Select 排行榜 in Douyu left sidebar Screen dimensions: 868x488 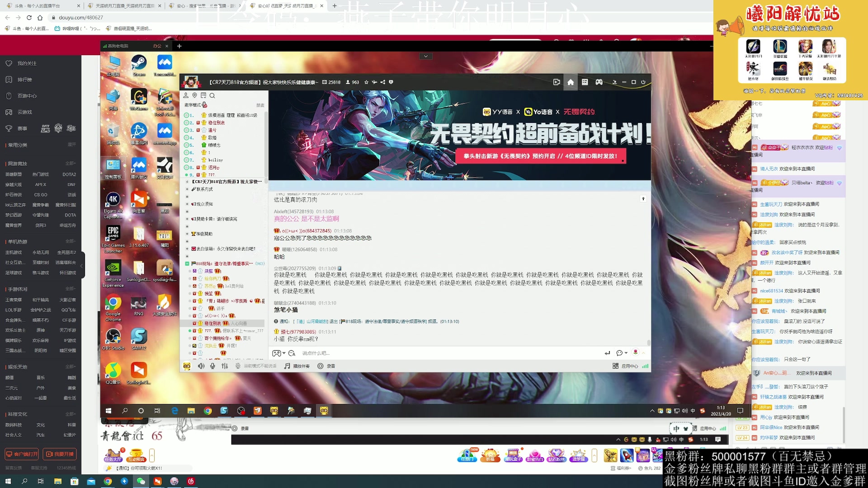25,80
